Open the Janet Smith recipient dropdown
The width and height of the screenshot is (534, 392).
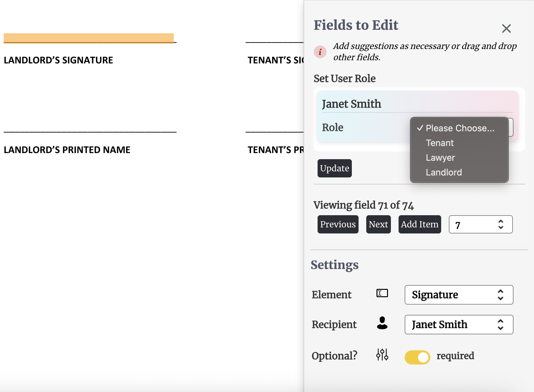pyautogui.click(x=458, y=324)
